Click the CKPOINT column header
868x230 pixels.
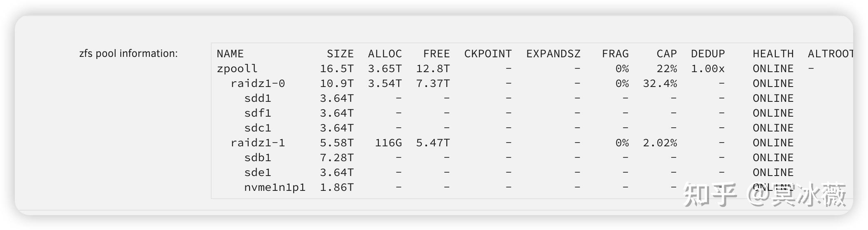(x=488, y=54)
